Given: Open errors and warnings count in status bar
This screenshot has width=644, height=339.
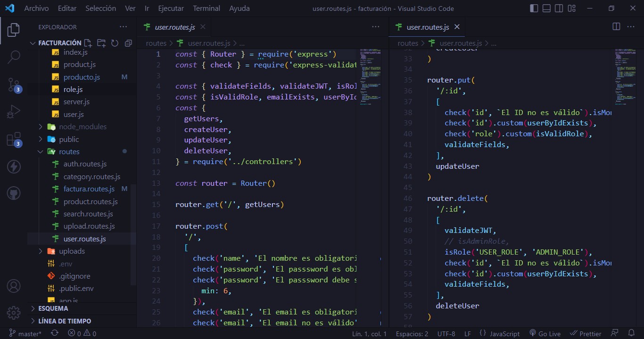Looking at the screenshot, I should pyautogui.click(x=82, y=333).
